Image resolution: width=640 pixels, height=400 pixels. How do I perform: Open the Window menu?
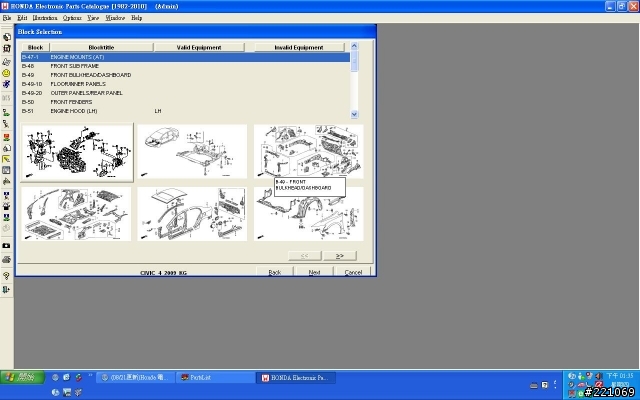click(x=115, y=18)
